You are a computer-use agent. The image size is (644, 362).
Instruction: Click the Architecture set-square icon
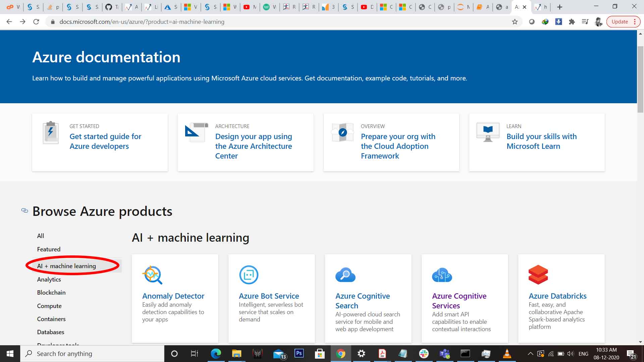pyautogui.click(x=197, y=132)
